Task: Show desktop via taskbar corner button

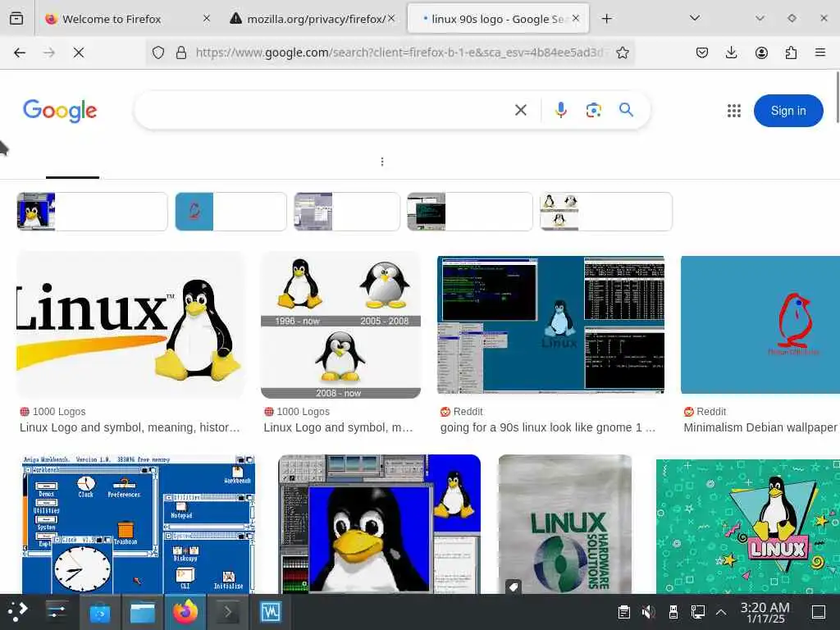Action: pyautogui.click(x=819, y=612)
